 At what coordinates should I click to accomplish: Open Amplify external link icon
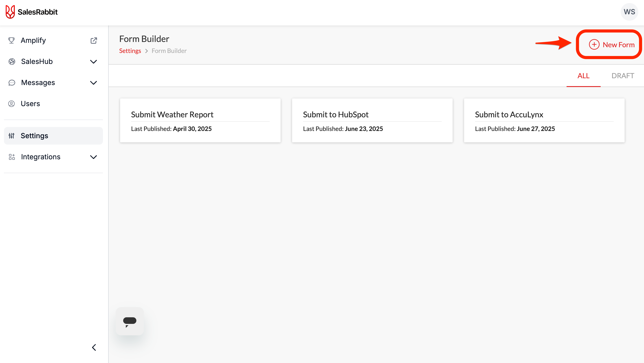[94, 40]
